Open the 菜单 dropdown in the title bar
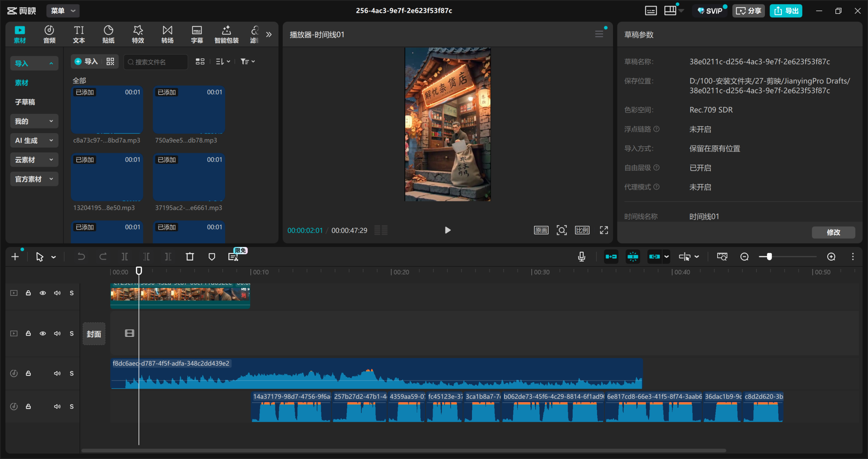Image resolution: width=868 pixels, height=459 pixels. coord(63,11)
